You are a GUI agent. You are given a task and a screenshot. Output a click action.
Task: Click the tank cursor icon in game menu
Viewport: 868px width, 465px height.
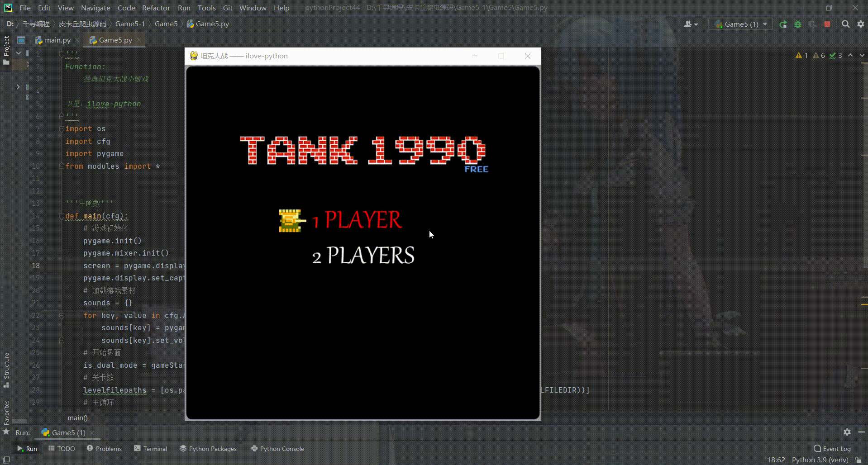coord(292,221)
